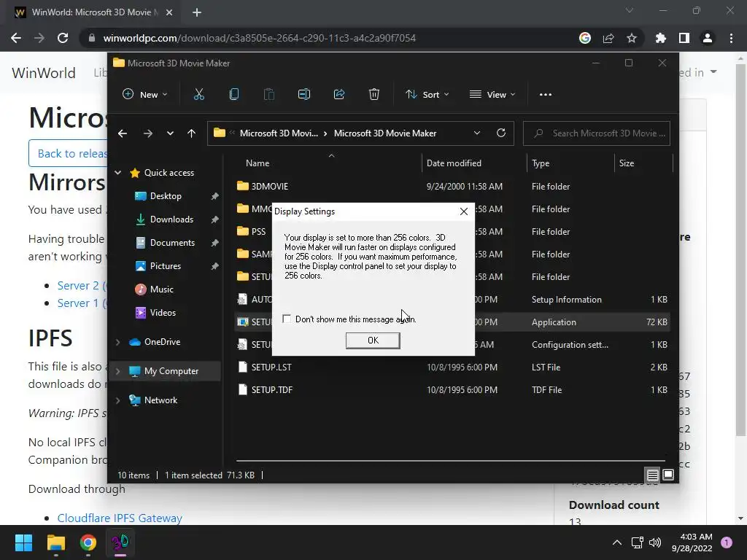Viewport: 747px width, 560px height.
Task: Select Pictures in navigation pane
Action: tap(166, 265)
